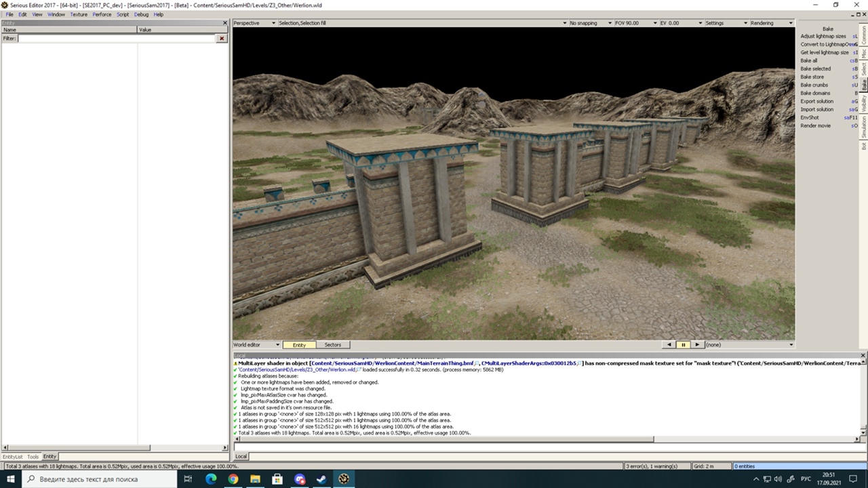Screen dimensions: 868x488
Task: Open Task View on the taskbar
Action: (189, 479)
